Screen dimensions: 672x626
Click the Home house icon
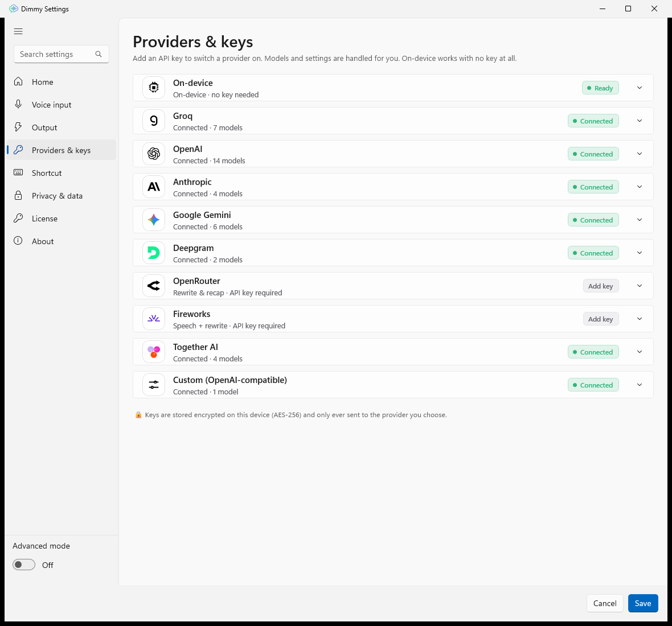click(18, 81)
